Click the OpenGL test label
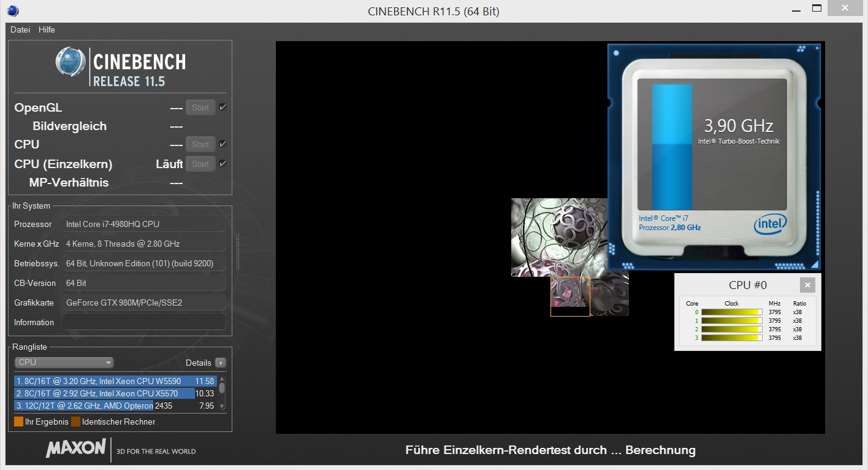The image size is (868, 470). click(38, 107)
